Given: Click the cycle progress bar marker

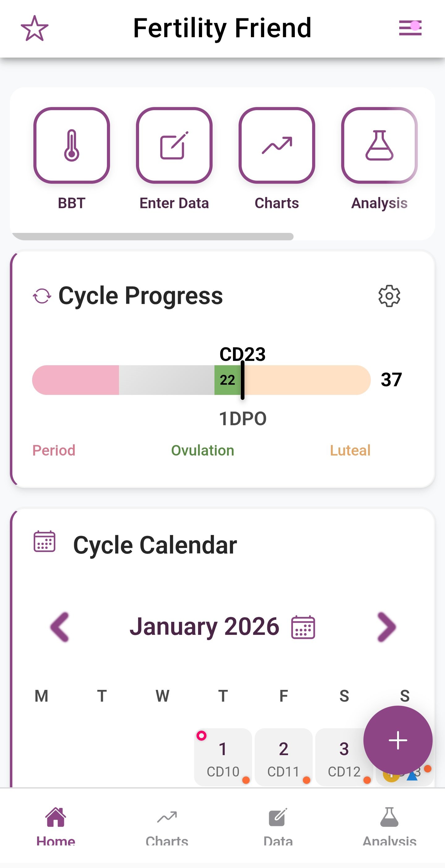Looking at the screenshot, I should coord(243,380).
